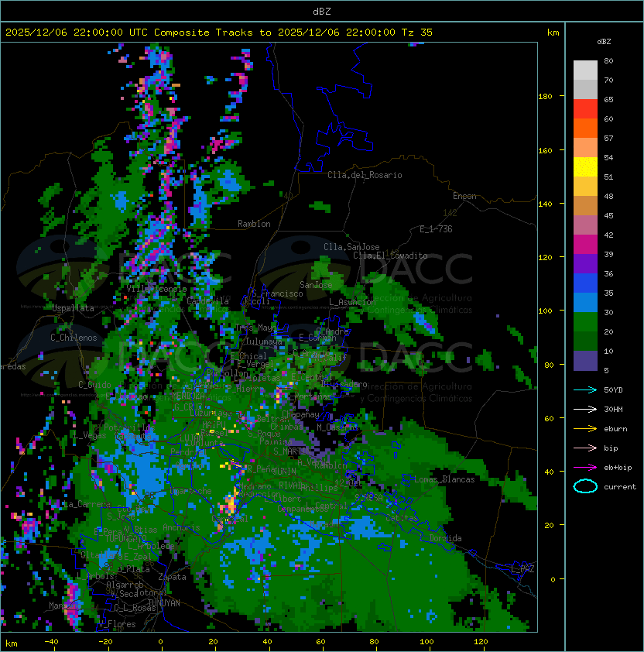Select the red swatch in dBZ scale
The height and width of the screenshot is (652, 644).
coord(585,109)
